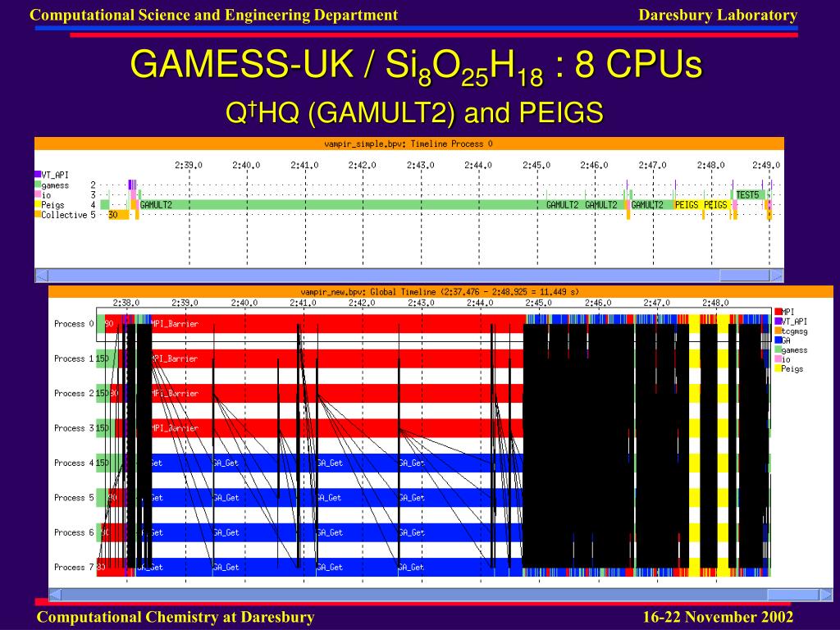Click orange tcgmsg swatch in Global Timeline legend
Screen dimensions: 840x630
click(778, 331)
